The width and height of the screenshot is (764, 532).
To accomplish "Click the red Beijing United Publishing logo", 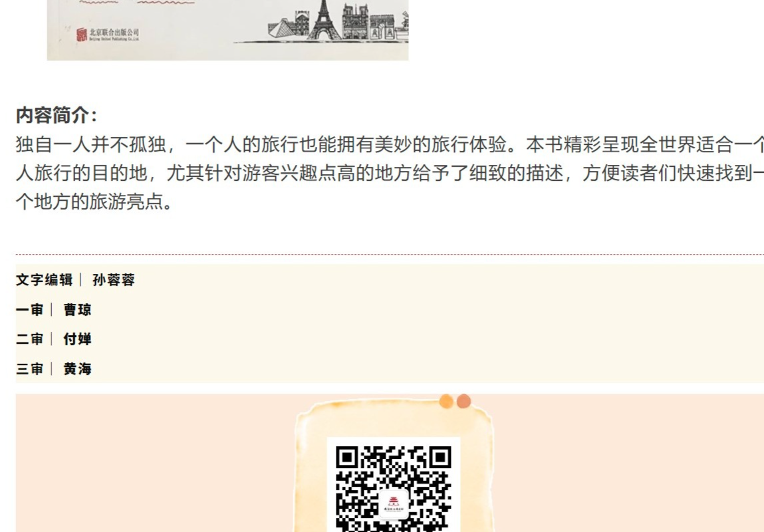I will pyautogui.click(x=81, y=35).
